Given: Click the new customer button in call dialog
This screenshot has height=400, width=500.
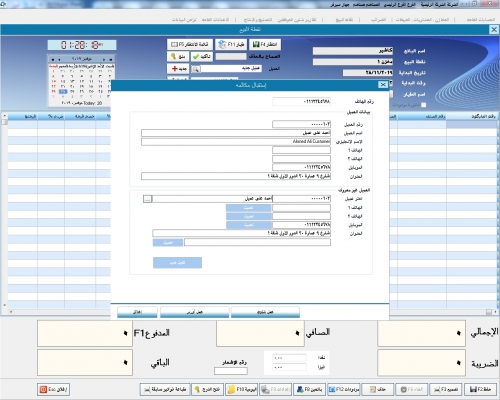Looking at the screenshot, I should (177, 263).
